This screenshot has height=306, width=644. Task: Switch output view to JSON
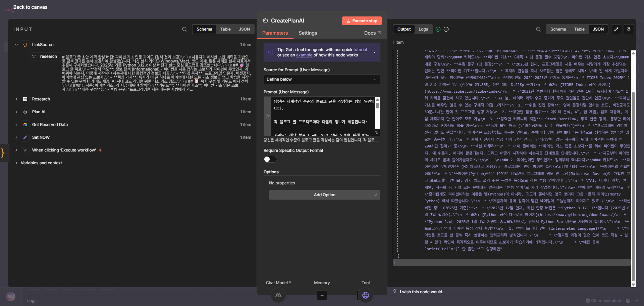598,29
